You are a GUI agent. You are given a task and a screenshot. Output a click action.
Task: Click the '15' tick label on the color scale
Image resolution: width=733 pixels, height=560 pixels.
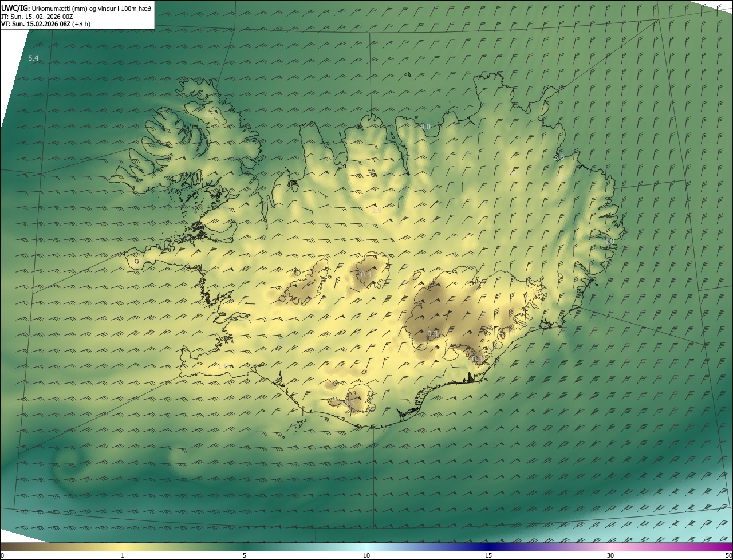488,555
